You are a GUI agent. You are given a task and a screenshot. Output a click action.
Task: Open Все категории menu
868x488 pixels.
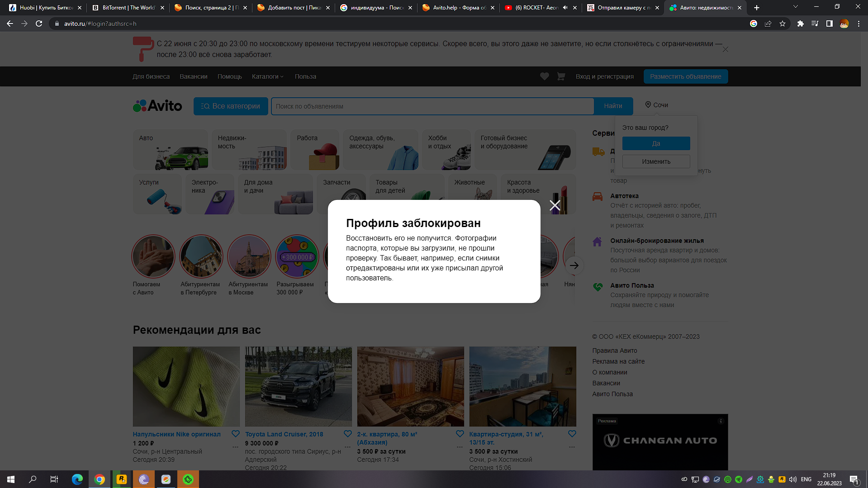tap(231, 106)
